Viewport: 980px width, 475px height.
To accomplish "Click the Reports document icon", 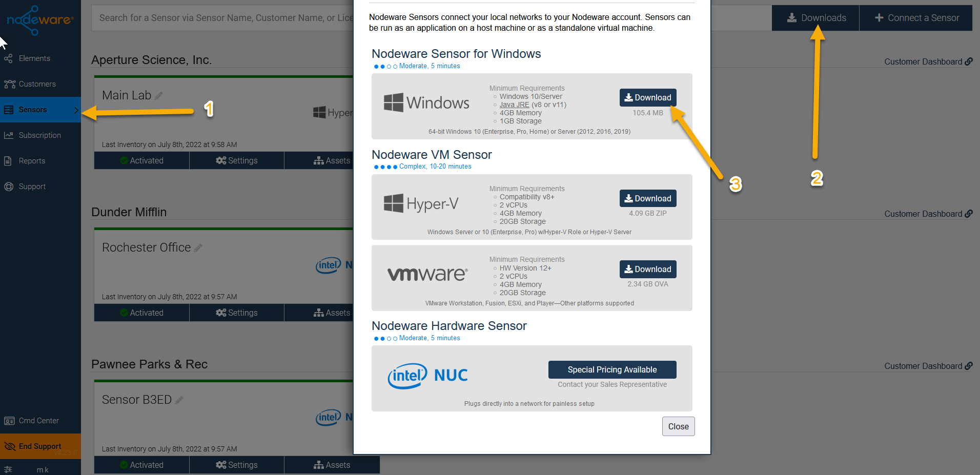I will click(x=8, y=160).
